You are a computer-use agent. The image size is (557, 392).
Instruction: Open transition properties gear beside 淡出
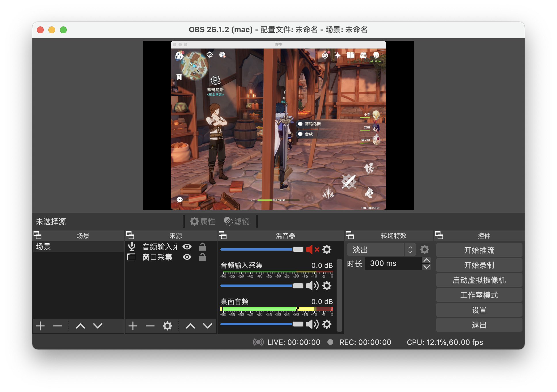click(x=425, y=249)
